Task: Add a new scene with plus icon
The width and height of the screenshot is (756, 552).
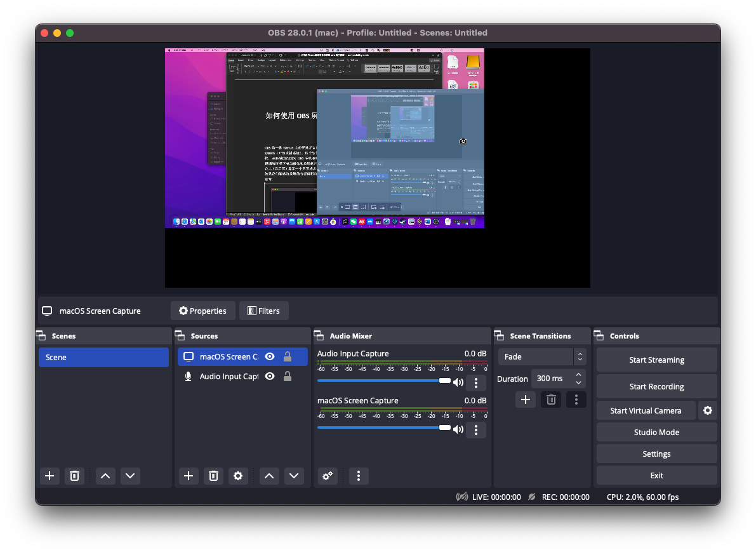Action: (x=50, y=476)
